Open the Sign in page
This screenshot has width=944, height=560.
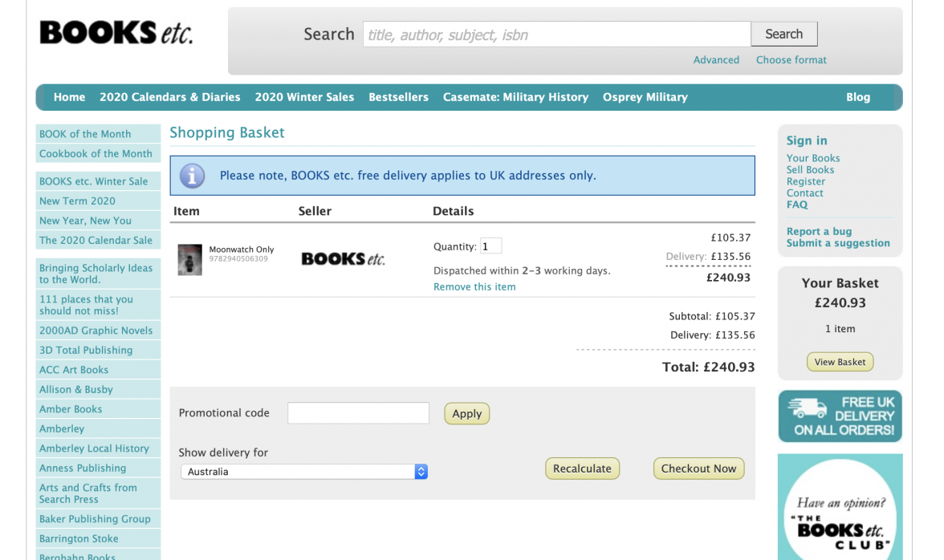click(806, 140)
